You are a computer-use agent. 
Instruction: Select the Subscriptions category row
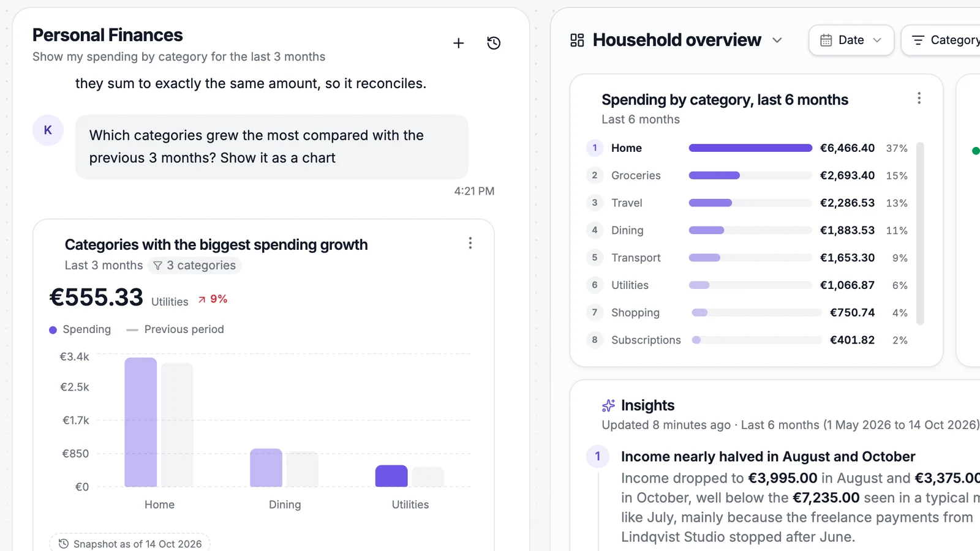[747, 340]
